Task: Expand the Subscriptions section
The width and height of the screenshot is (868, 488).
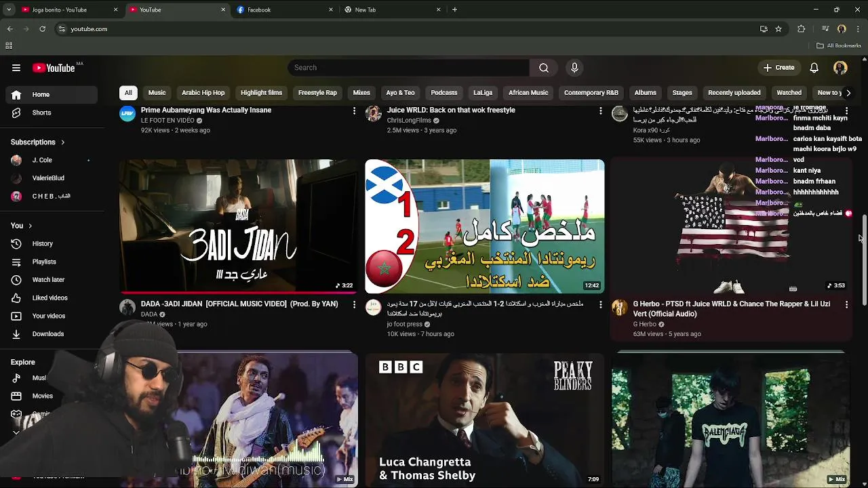Action: [x=38, y=142]
